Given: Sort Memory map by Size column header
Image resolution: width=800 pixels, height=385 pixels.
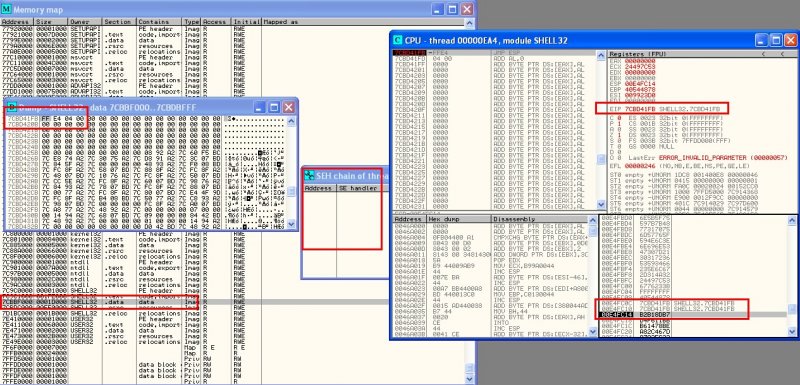Looking at the screenshot, I should pos(51,22).
